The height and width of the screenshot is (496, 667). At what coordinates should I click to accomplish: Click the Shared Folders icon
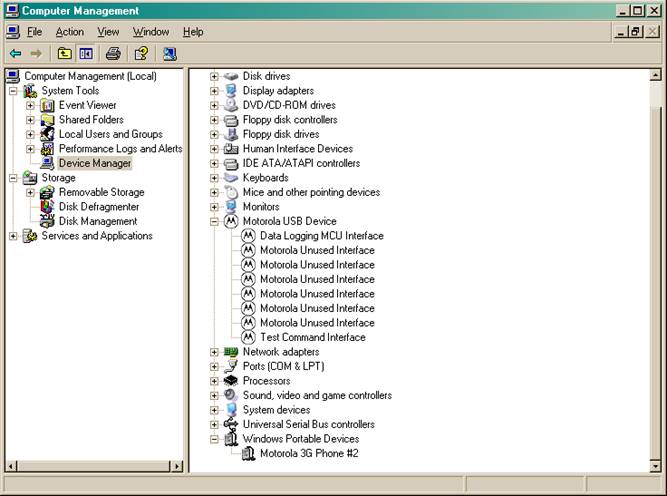(x=47, y=120)
